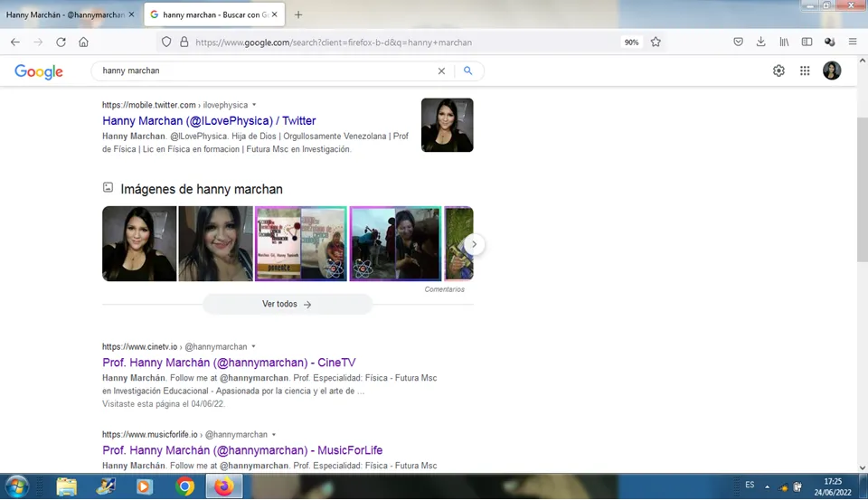The image size is (868, 500).
Task: Open the Firefox downloads panel
Action: pos(760,42)
